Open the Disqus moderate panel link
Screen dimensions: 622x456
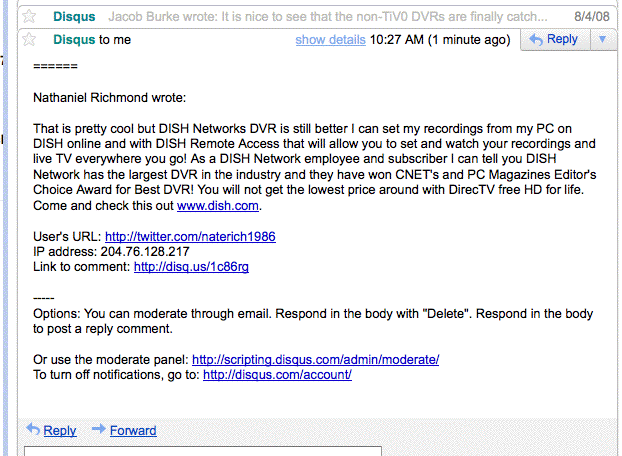click(315, 359)
